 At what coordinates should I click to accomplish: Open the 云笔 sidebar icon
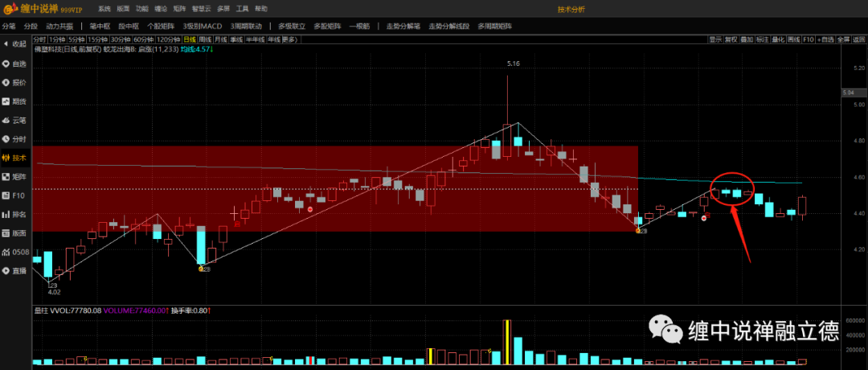pos(6,120)
